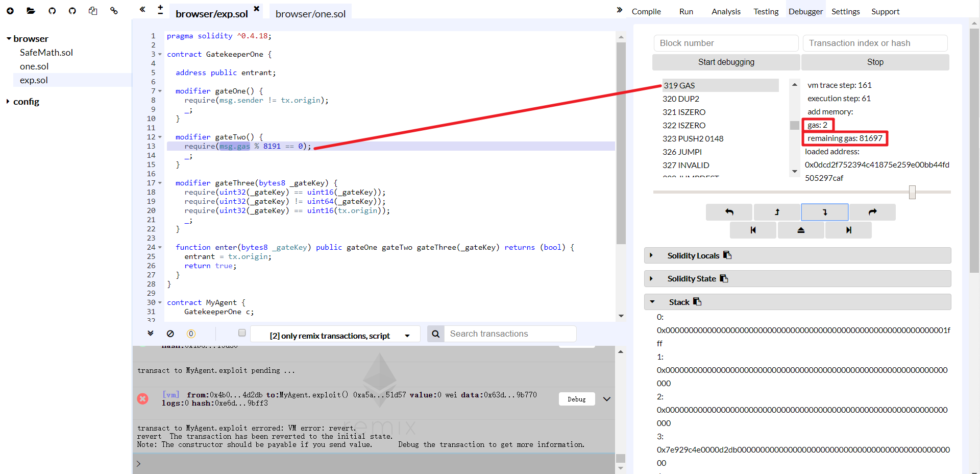Step over back in debugger
Viewport: 980px width, 474px height.
pyautogui.click(x=729, y=212)
